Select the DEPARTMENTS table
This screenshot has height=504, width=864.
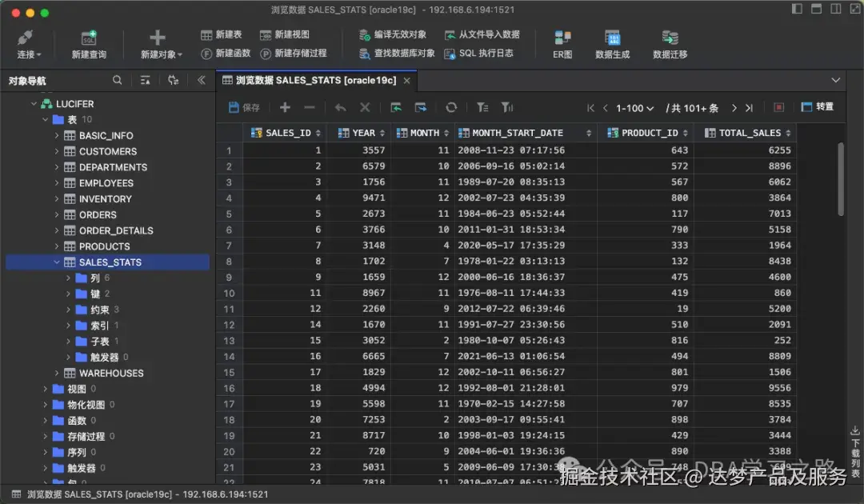[x=113, y=167]
